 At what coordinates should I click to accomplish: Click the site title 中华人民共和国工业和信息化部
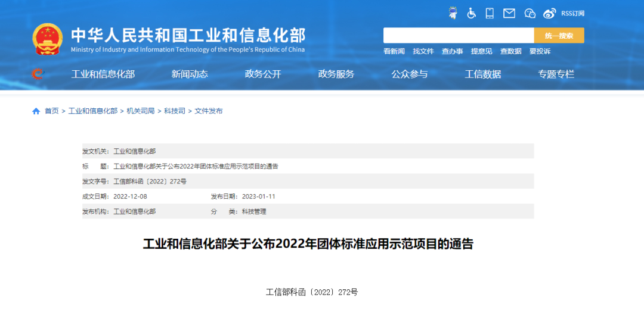[x=188, y=36]
